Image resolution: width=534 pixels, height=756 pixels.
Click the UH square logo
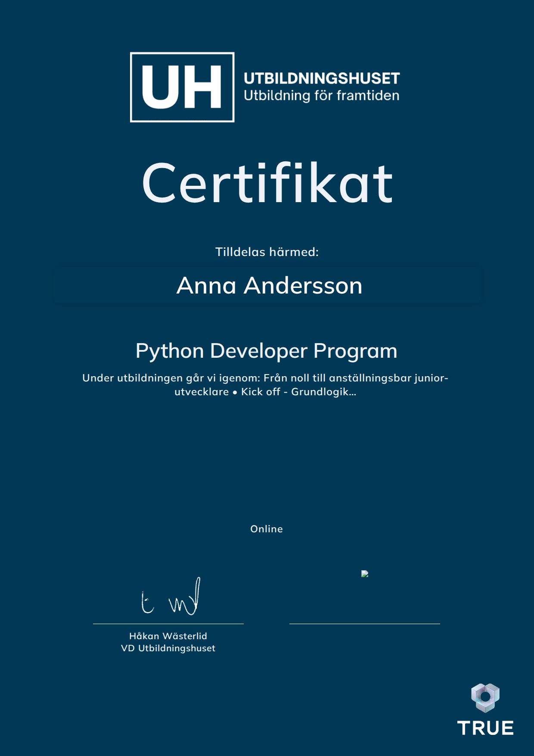coord(182,87)
